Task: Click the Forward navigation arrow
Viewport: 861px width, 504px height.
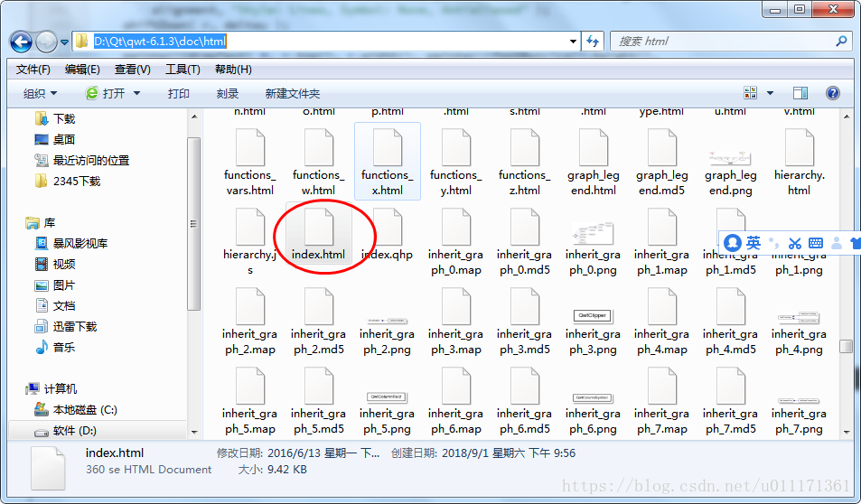Action: pos(46,42)
